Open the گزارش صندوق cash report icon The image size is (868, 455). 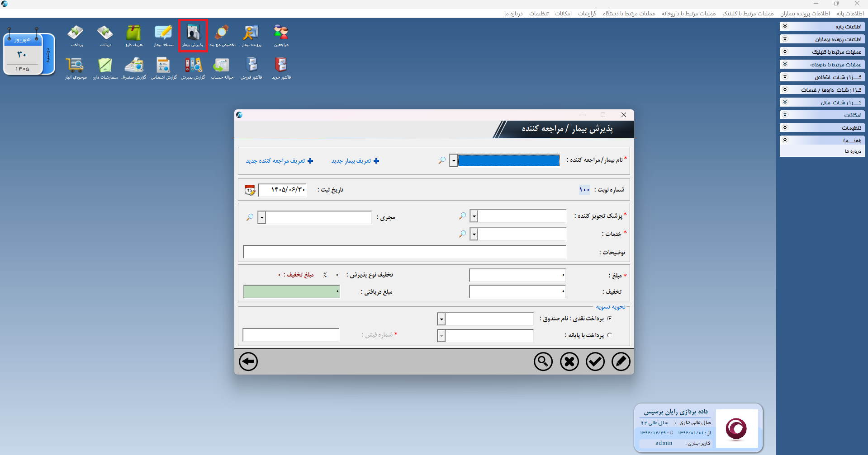[134, 68]
